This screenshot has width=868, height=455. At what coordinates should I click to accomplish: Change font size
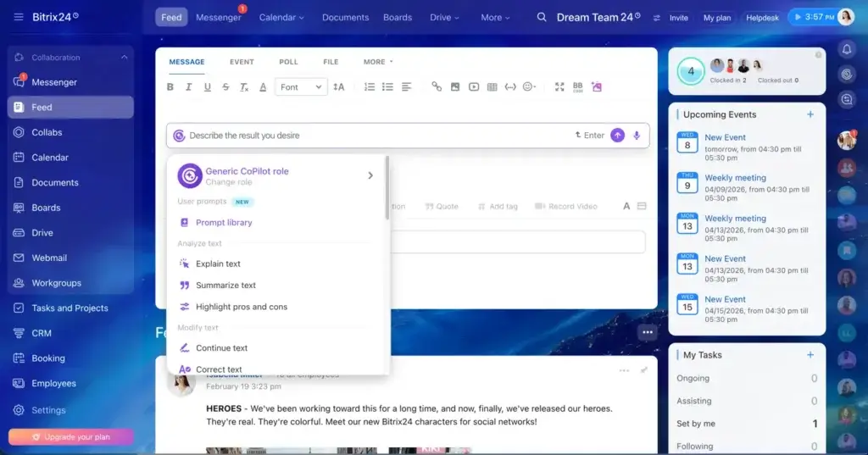pyautogui.click(x=339, y=87)
